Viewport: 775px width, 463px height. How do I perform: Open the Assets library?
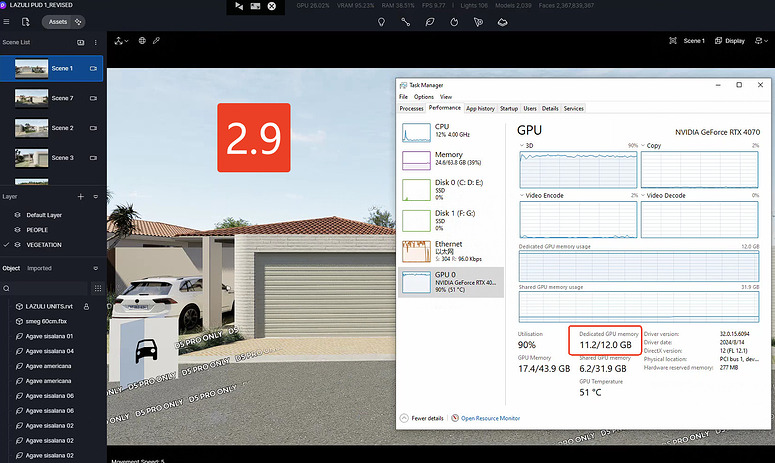[x=57, y=22]
